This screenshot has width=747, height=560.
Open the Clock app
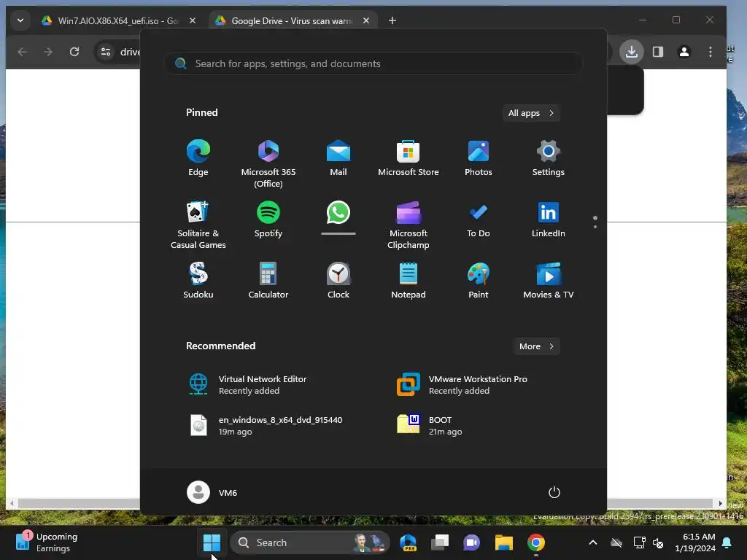338,281
